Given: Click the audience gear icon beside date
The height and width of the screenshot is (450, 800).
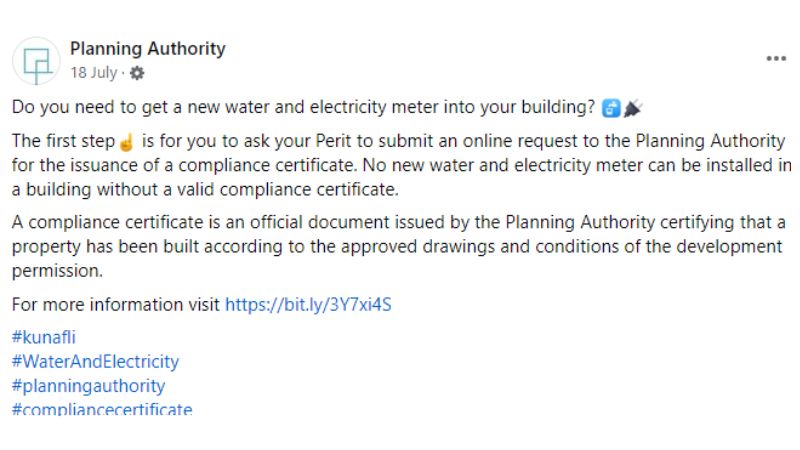Looking at the screenshot, I should 137,73.
